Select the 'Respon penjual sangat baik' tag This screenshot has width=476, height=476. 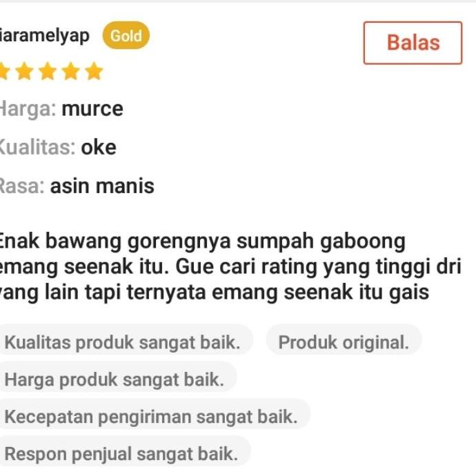[125, 453]
